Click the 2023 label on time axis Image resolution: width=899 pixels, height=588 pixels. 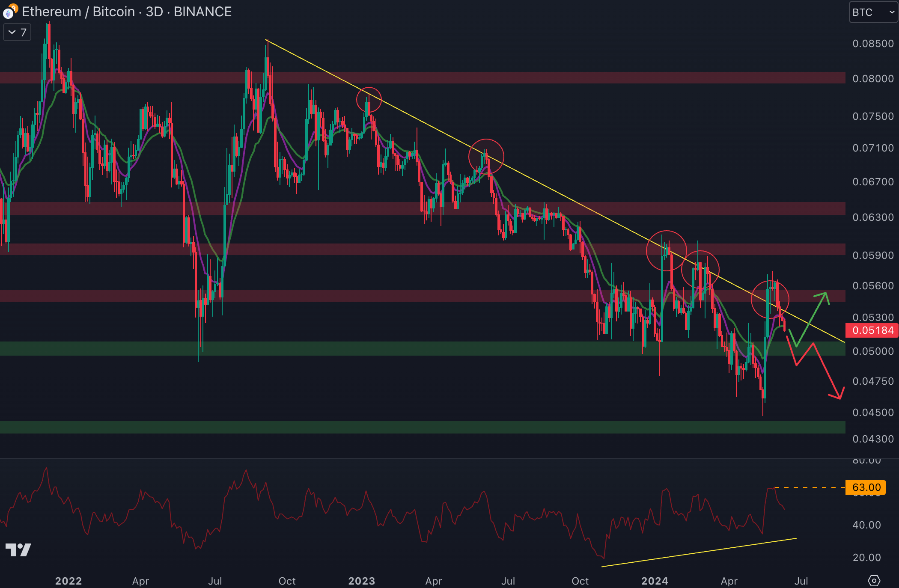tap(361, 581)
